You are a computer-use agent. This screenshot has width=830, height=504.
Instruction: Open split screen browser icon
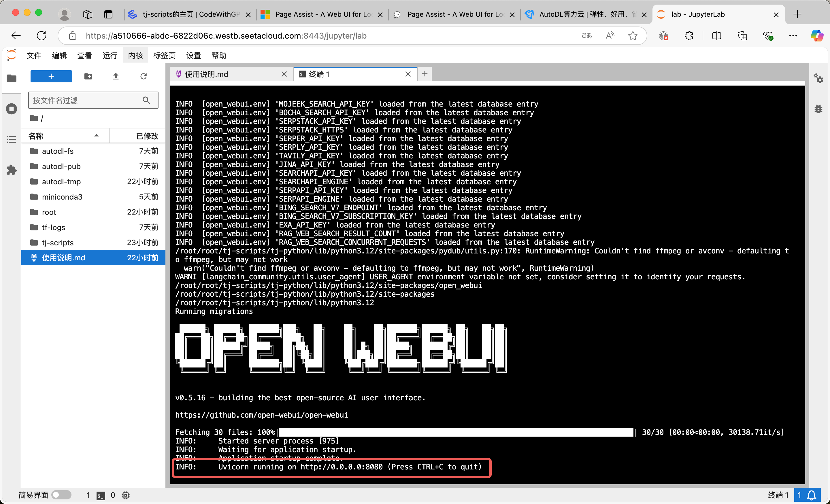click(717, 36)
